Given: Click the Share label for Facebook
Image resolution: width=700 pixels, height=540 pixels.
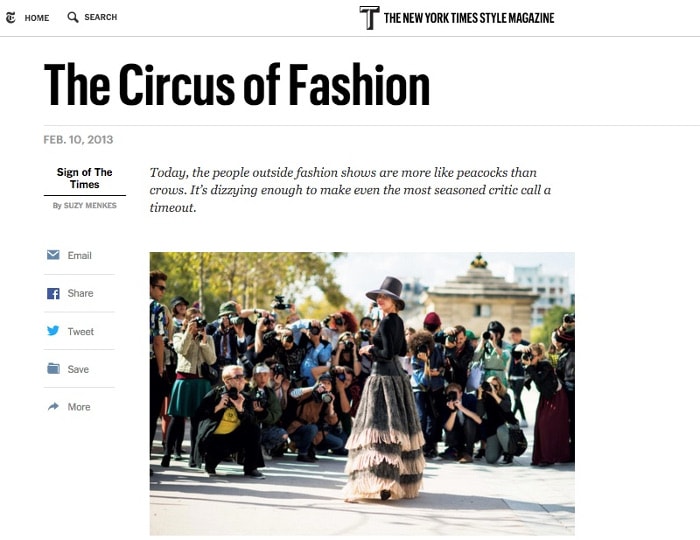Looking at the screenshot, I should point(81,294).
